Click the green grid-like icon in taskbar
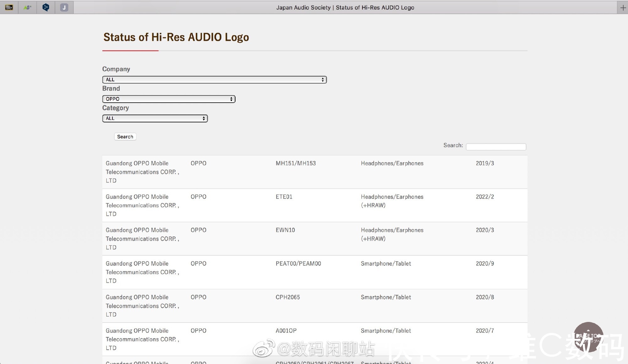This screenshot has height=364, width=628. (27, 7)
